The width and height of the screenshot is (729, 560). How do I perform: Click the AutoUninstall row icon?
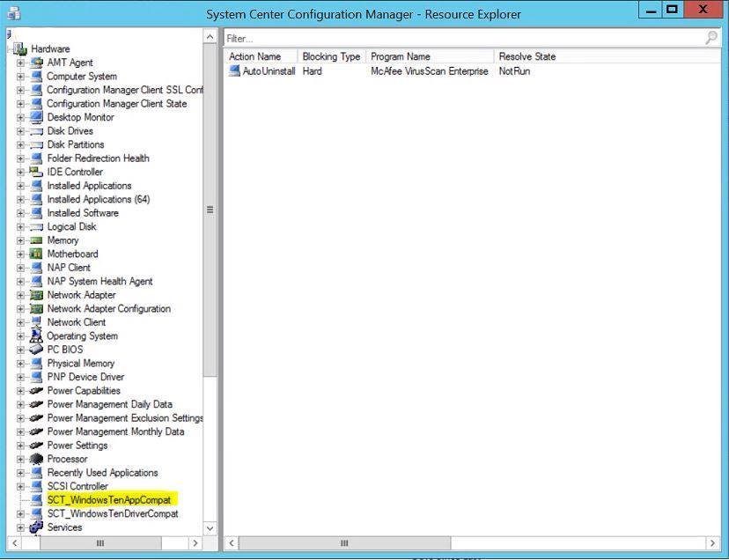tap(235, 71)
